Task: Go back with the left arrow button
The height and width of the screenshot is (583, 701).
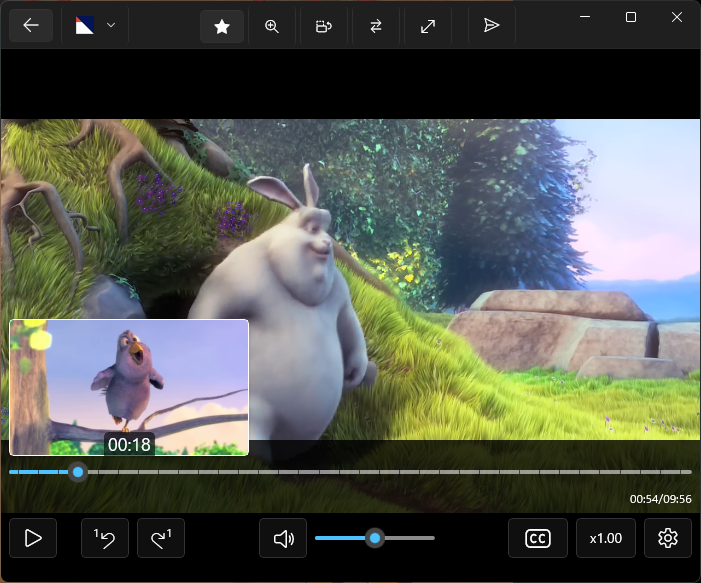Action: (31, 25)
